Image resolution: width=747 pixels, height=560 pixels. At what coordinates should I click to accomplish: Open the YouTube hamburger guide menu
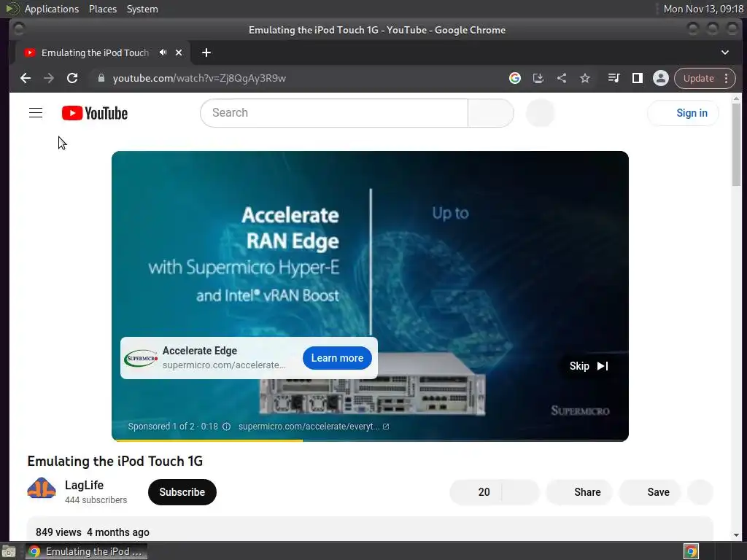pos(36,113)
